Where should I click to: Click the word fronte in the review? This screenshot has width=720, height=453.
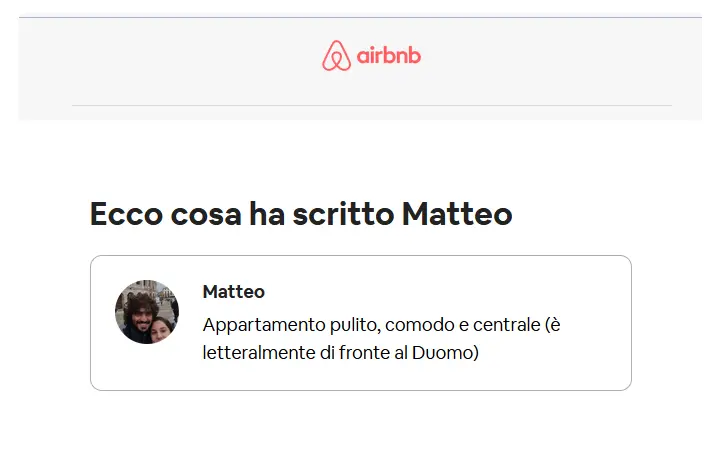click(x=365, y=353)
